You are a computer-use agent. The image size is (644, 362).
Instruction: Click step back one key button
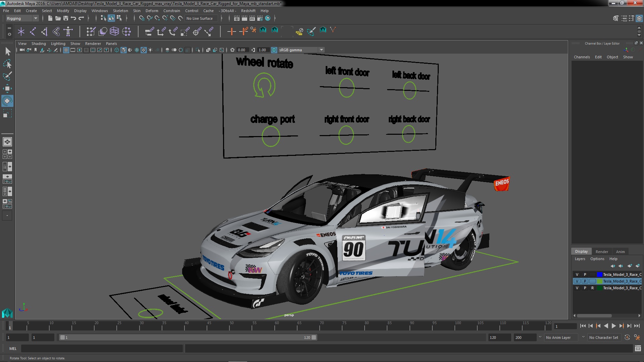[x=598, y=326]
